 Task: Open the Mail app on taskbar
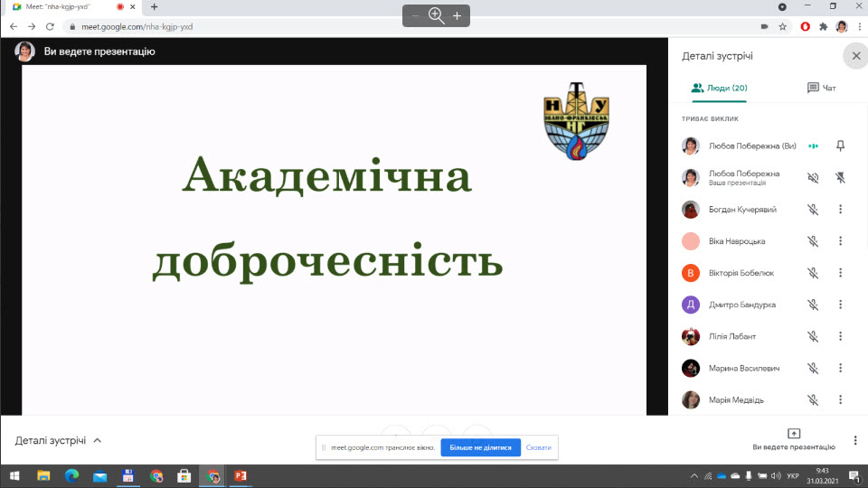100,476
